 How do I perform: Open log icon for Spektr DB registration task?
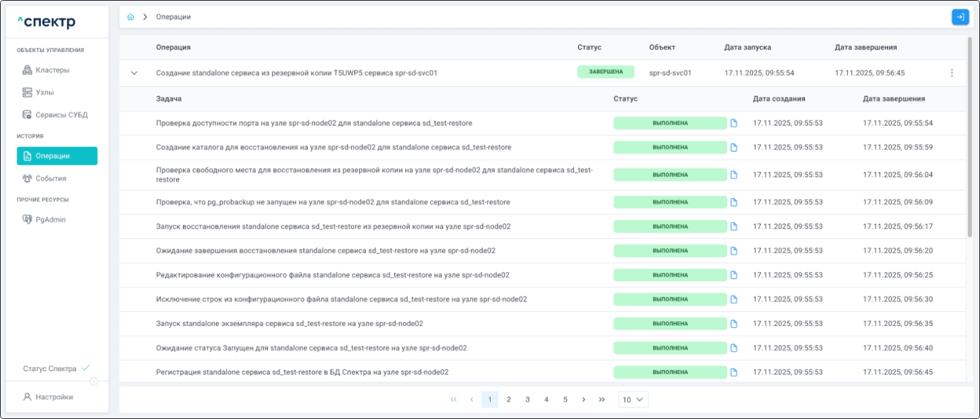734,372
